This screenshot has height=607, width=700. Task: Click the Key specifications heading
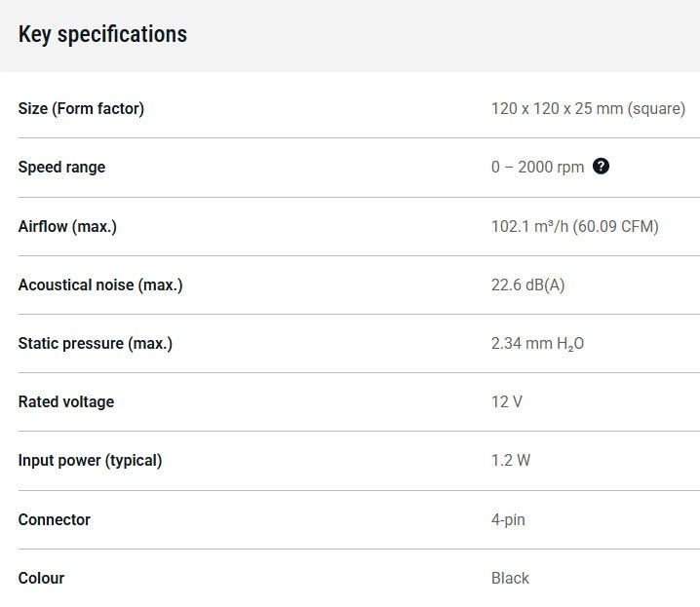point(102,35)
